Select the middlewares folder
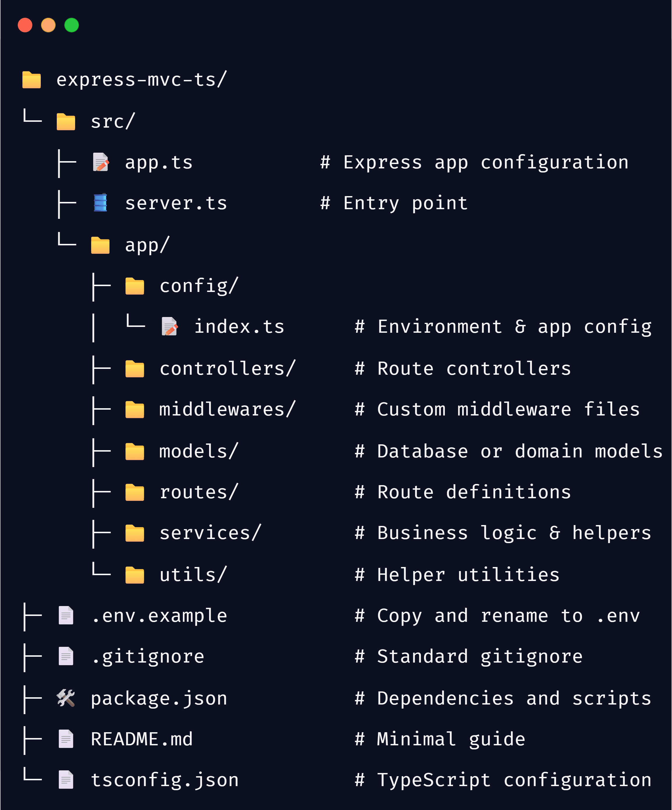Image resolution: width=672 pixels, height=810 pixels. point(134,410)
